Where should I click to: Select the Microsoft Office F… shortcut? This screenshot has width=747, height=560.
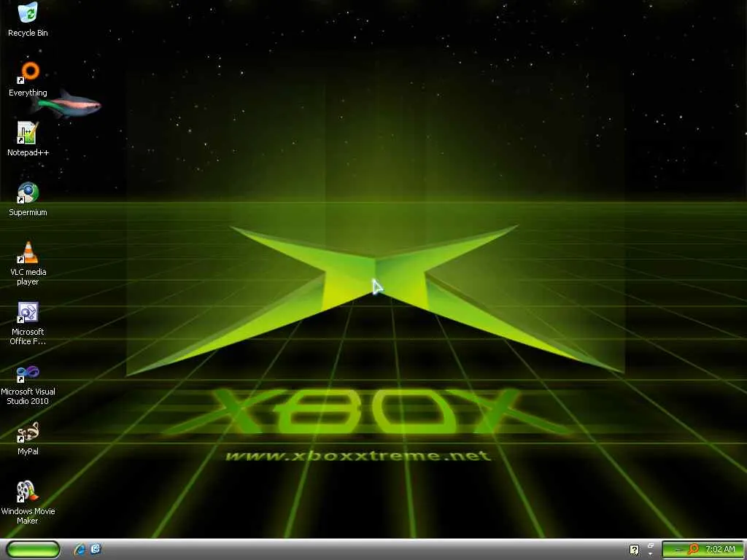28,323
